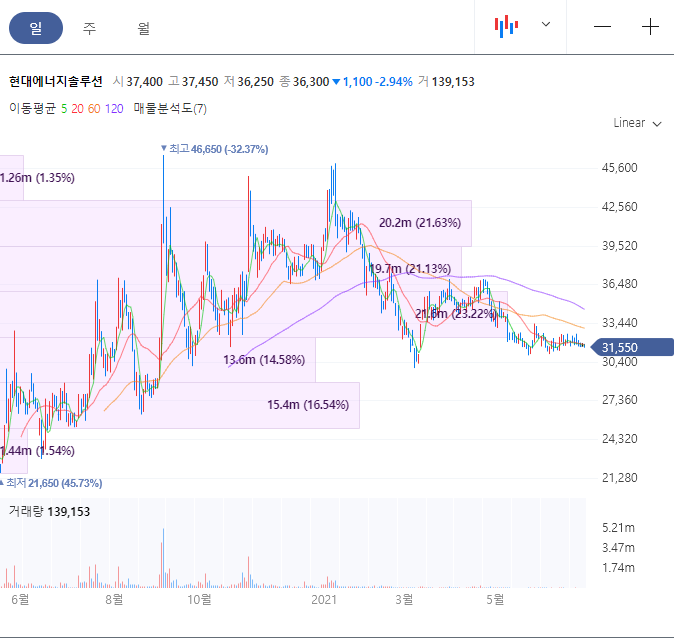This screenshot has height=643, width=674.
Task: Click the 5.21m volume axis label
Action: click(618, 528)
